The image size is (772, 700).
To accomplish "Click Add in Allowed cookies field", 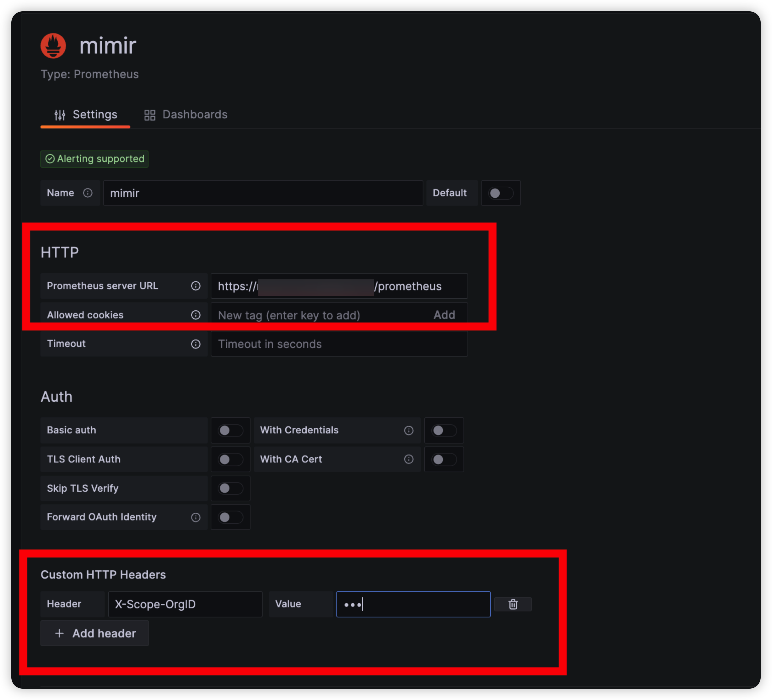I will [444, 315].
